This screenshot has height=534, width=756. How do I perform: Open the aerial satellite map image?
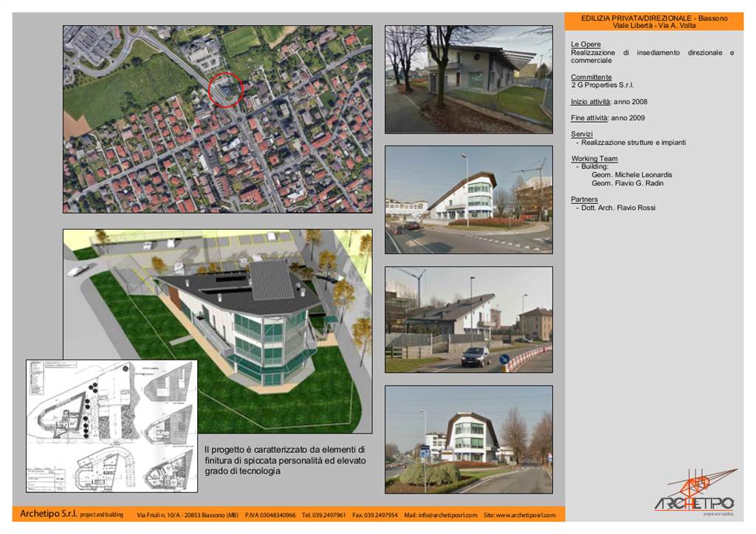click(218, 119)
